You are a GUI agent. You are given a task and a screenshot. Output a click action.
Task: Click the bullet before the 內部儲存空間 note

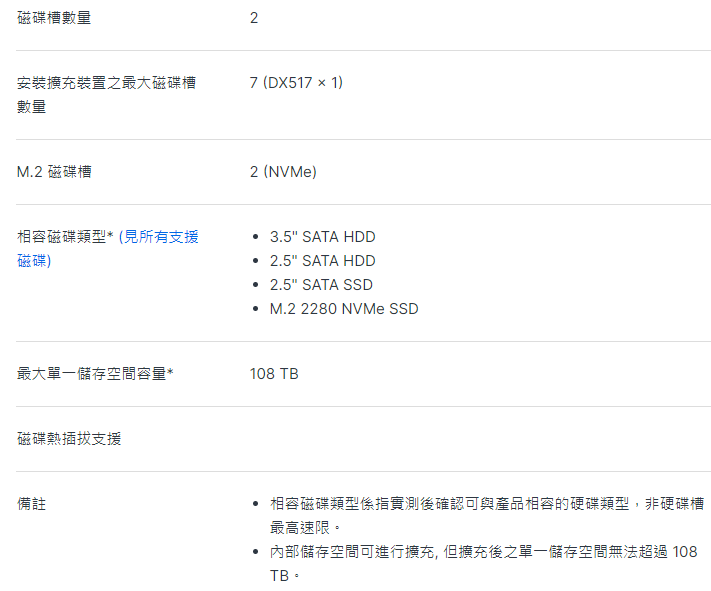(257, 553)
